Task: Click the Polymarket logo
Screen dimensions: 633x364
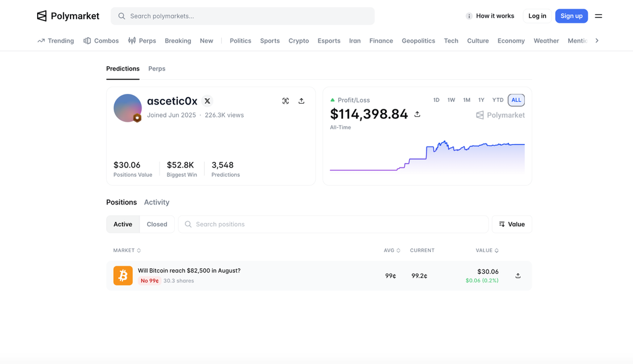Action: coord(68,15)
